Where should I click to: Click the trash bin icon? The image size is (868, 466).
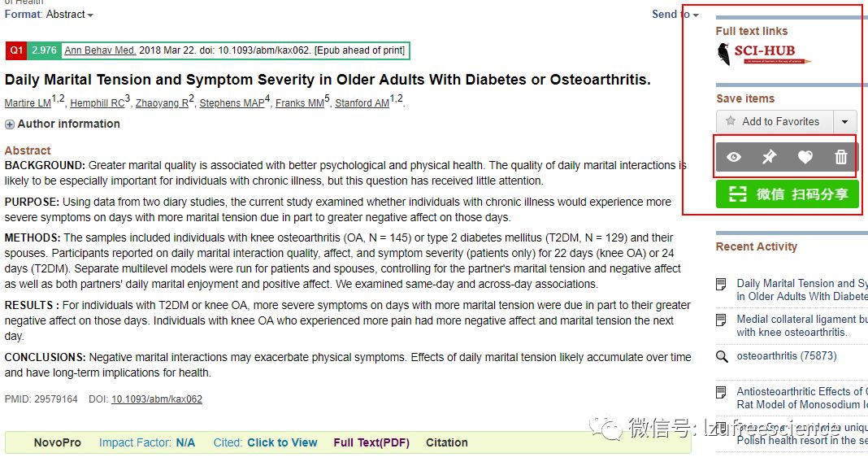click(841, 157)
